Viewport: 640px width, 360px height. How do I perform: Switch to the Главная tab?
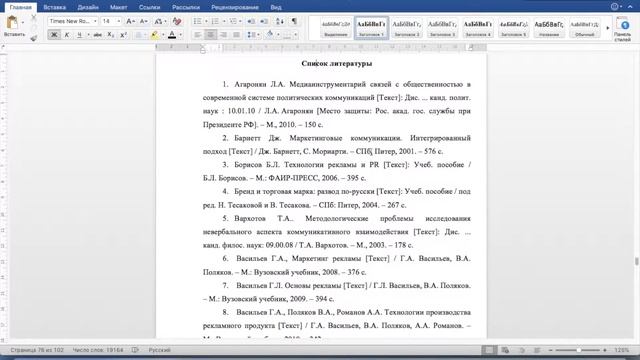click(20, 7)
